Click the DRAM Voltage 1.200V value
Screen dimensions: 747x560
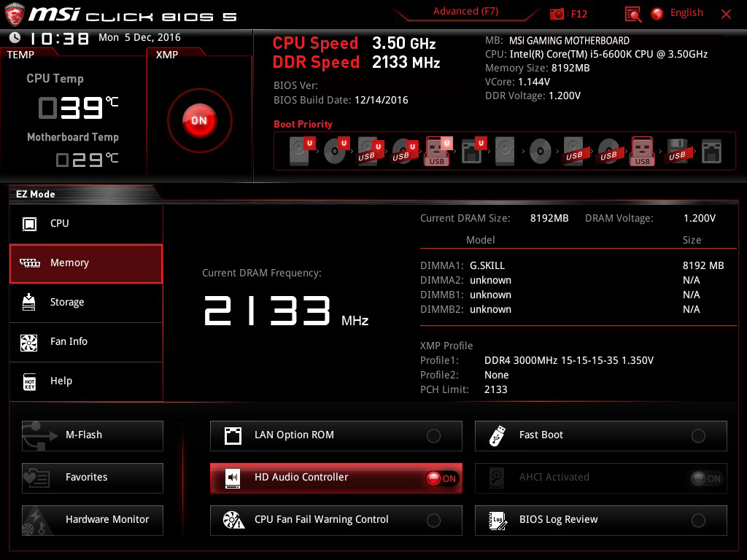point(700,218)
